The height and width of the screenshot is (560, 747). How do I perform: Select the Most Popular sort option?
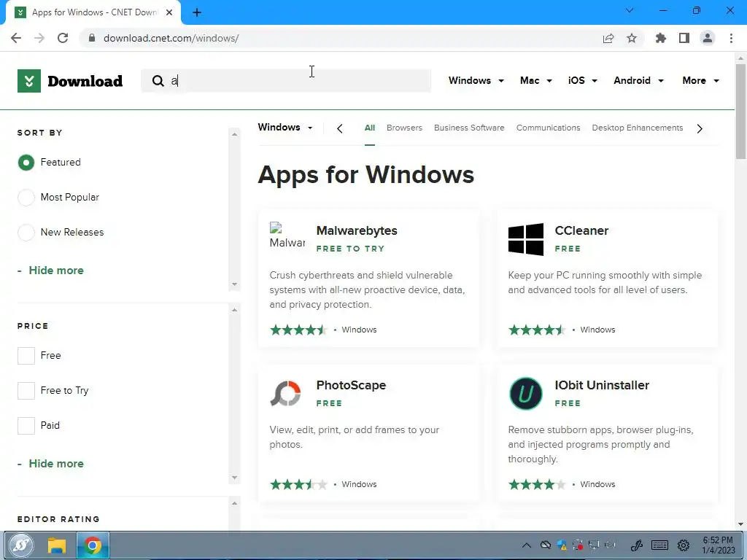(x=26, y=197)
